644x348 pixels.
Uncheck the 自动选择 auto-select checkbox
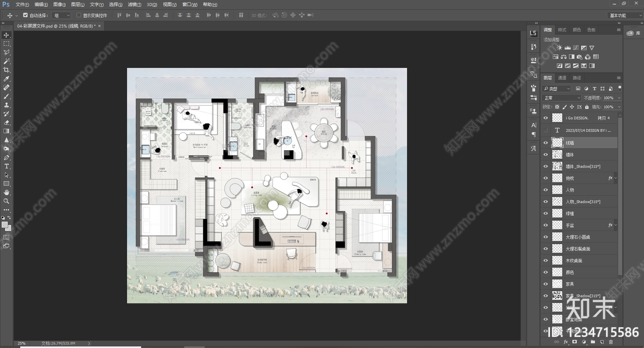pos(25,15)
